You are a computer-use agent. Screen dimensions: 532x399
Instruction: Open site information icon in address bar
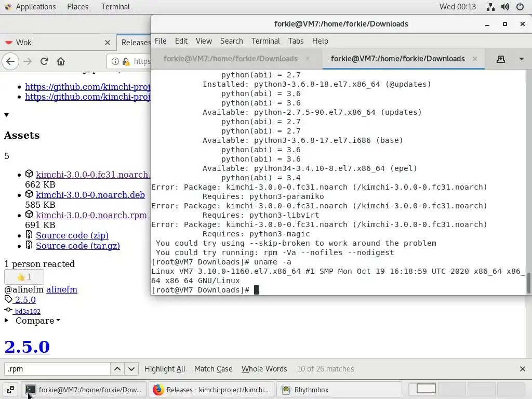115,61
